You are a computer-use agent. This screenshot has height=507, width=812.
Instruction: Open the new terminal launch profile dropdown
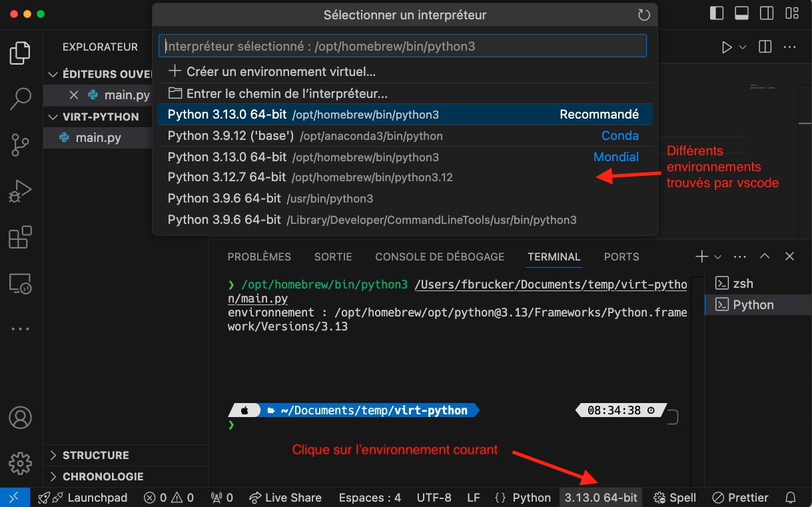717,256
